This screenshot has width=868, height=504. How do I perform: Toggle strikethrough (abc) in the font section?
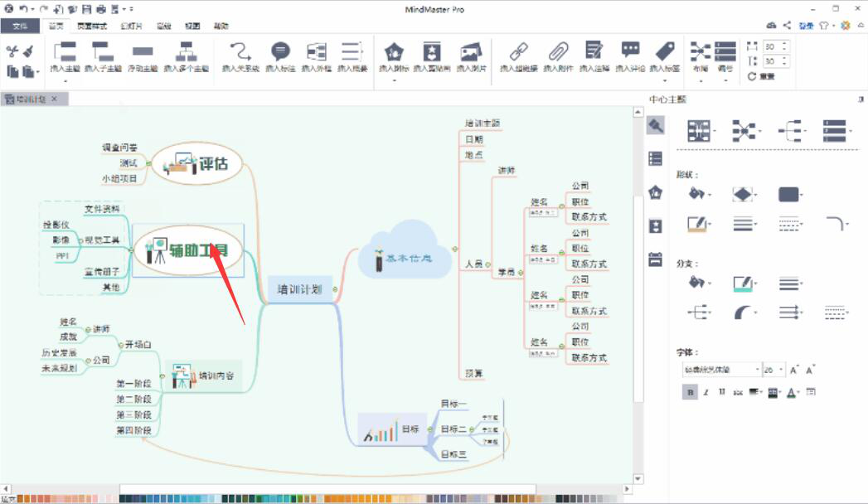click(738, 392)
